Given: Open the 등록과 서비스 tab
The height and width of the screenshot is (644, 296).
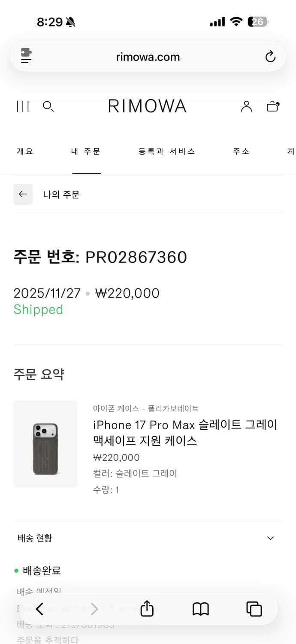Looking at the screenshot, I should pyautogui.click(x=166, y=151).
